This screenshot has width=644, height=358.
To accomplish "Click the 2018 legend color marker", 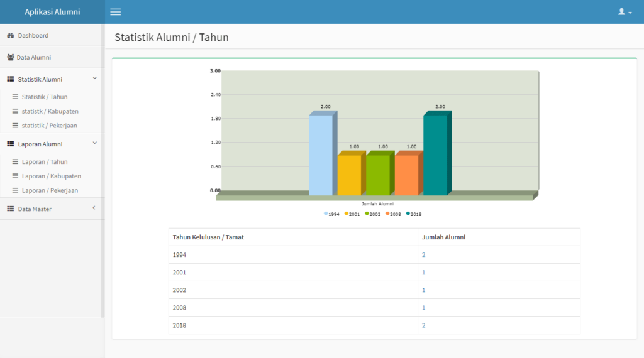I will (408, 214).
